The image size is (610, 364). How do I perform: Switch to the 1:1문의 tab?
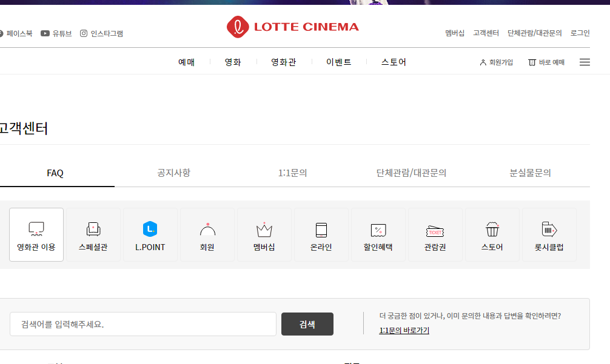point(292,173)
